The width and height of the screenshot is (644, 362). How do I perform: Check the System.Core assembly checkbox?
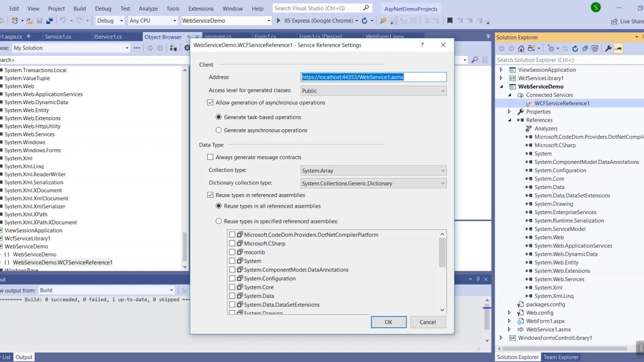(x=232, y=288)
